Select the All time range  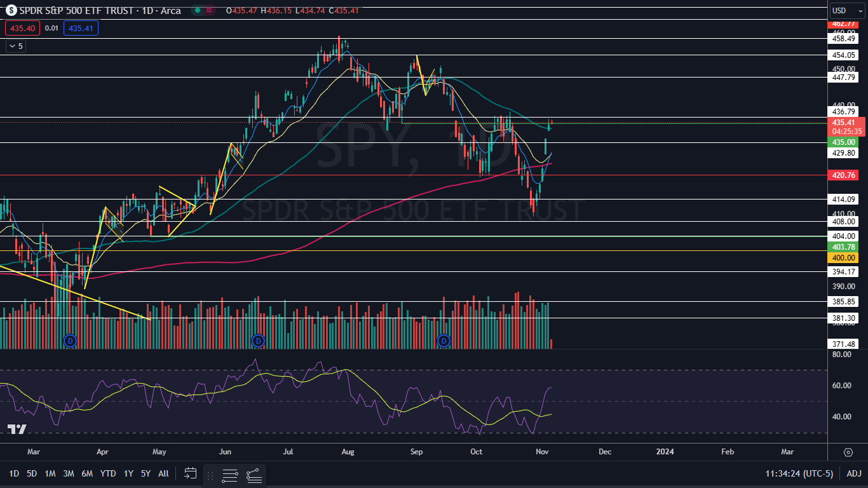tap(163, 473)
